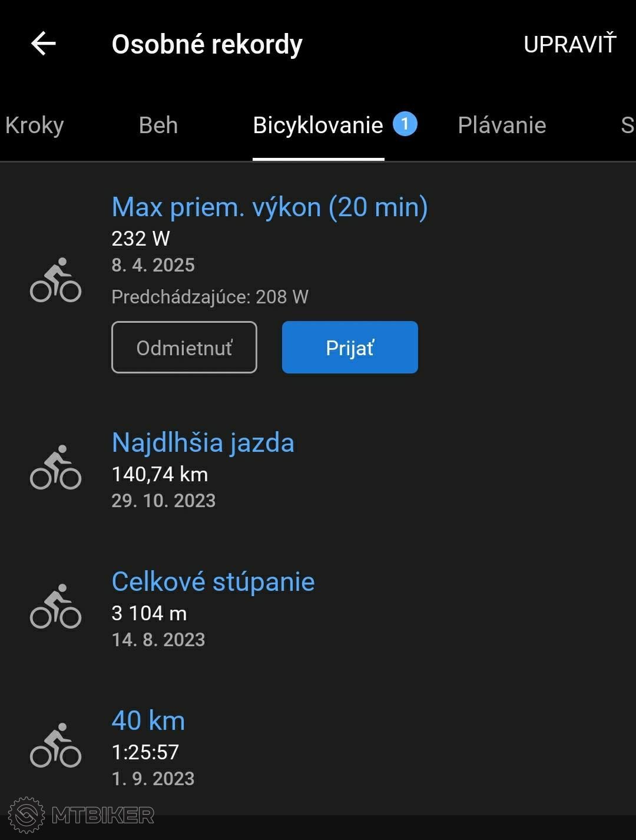Switch to the Kroky tab

34,125
